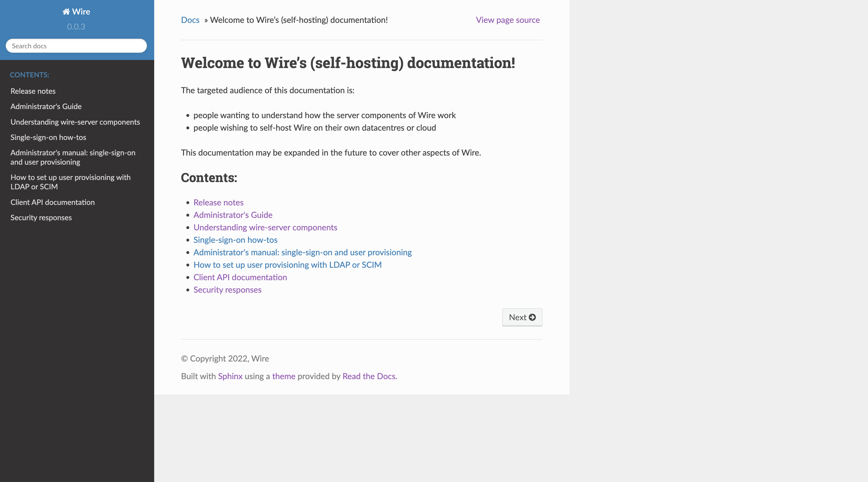The height and width of the screenshot is (482, 868).
Task: Select Security responses in the sidebar
Action: 41,218
